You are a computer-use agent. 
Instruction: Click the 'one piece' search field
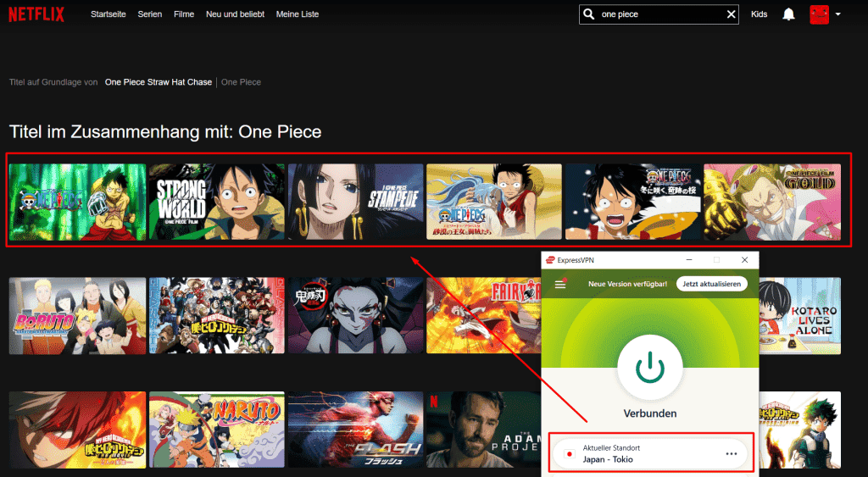[x=659, y=14]
